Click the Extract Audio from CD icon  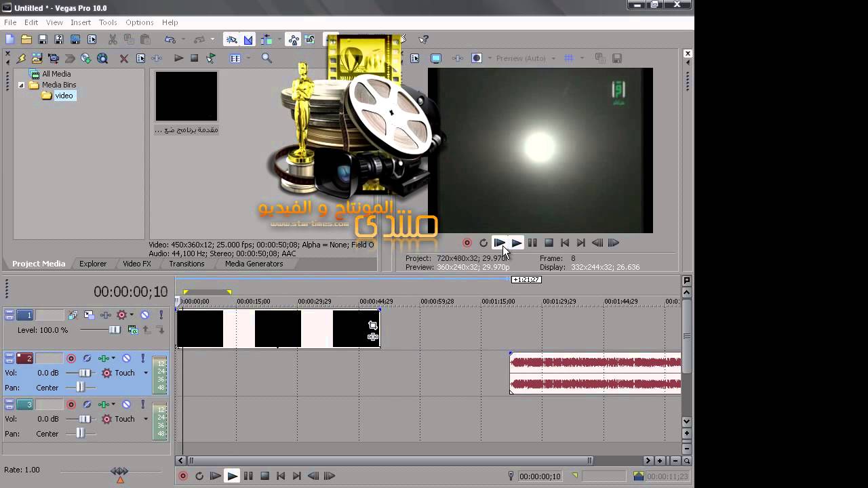(86, 58)
